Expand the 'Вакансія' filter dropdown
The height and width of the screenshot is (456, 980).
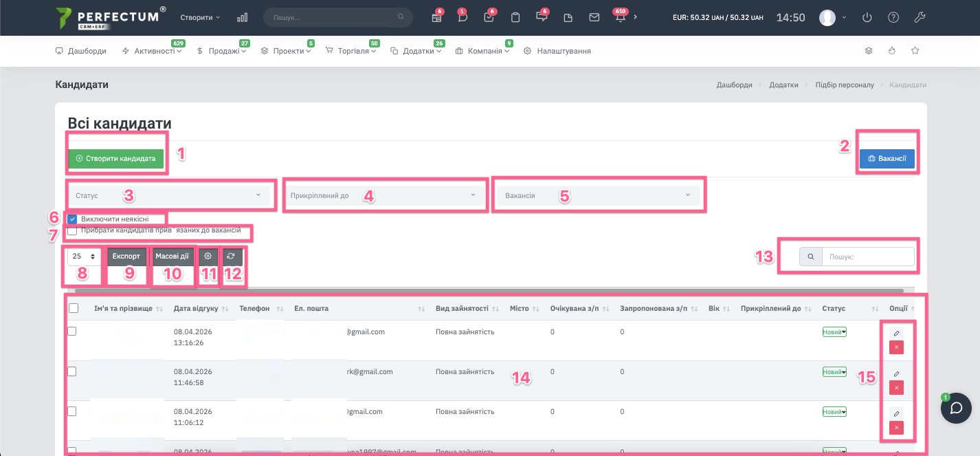point(597,195)
